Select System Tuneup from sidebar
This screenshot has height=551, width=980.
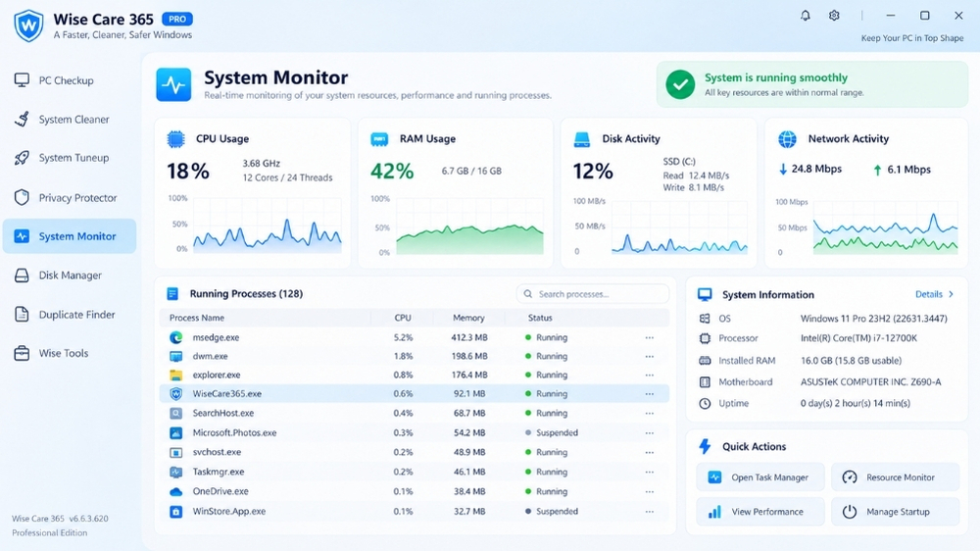70,158
